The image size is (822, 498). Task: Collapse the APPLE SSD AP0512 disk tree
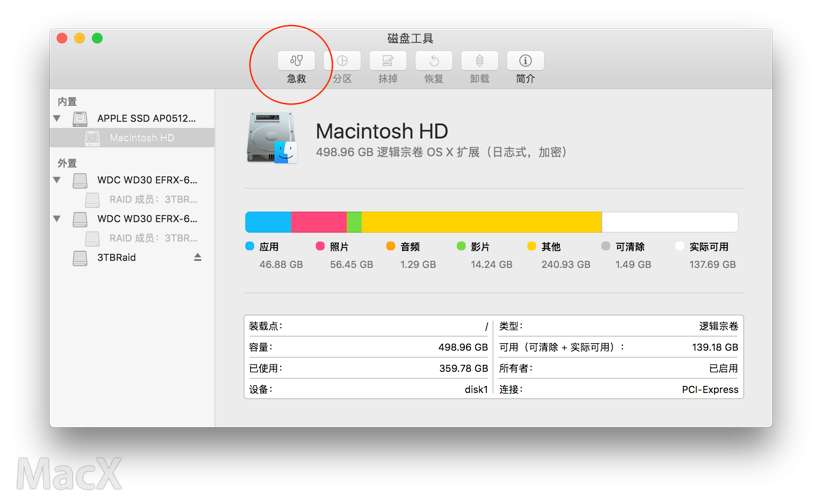[57, 118]
